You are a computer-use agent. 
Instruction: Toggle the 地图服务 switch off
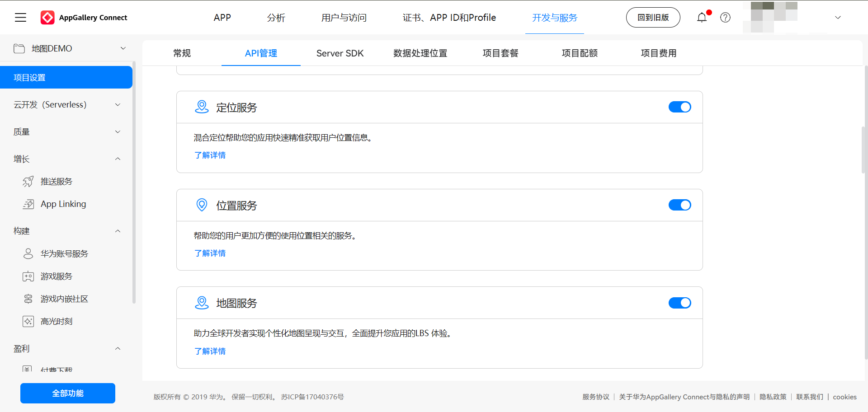pyautogui.click(x=680, y=303)
